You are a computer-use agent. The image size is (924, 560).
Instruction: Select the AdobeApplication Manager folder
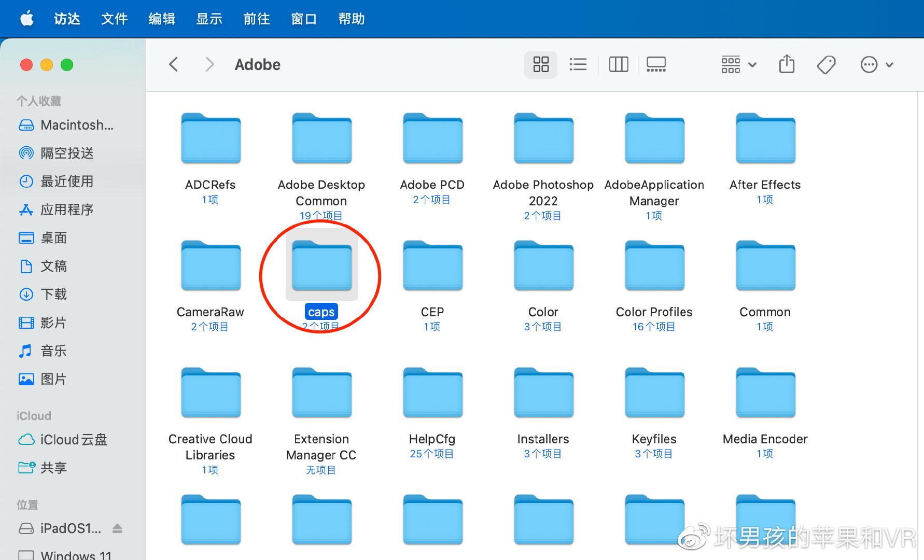pyautogui.click(x=654, y=138)
